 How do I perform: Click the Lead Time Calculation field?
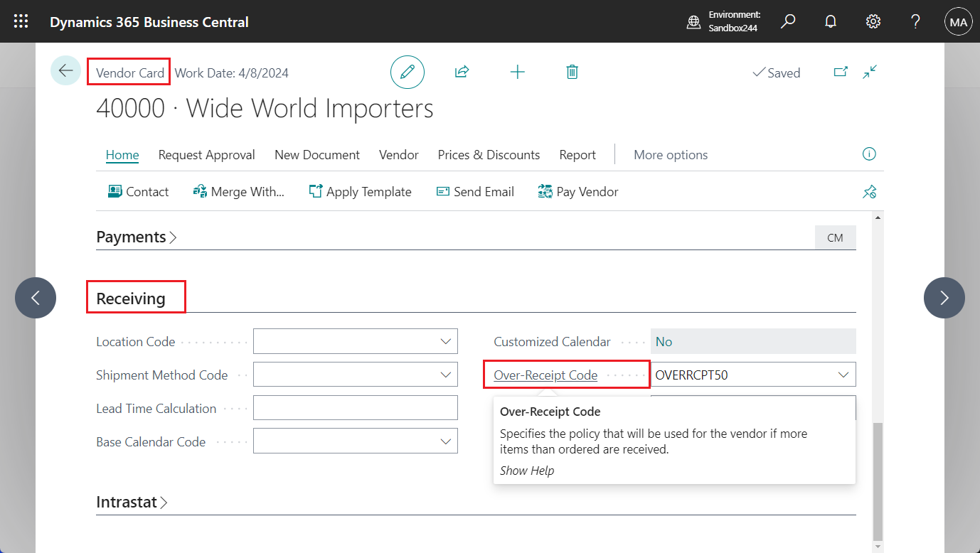(354, 407)
